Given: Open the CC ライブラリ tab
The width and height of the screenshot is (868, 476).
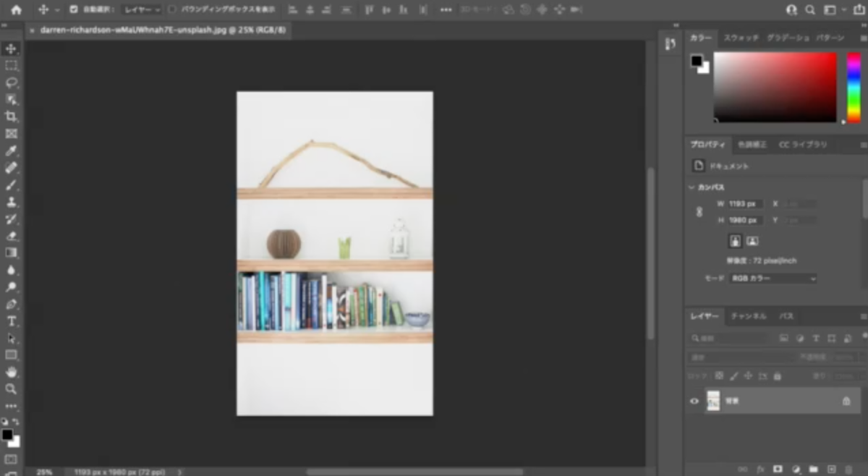Looking at the screenshot, I should [x=802, y=145].
